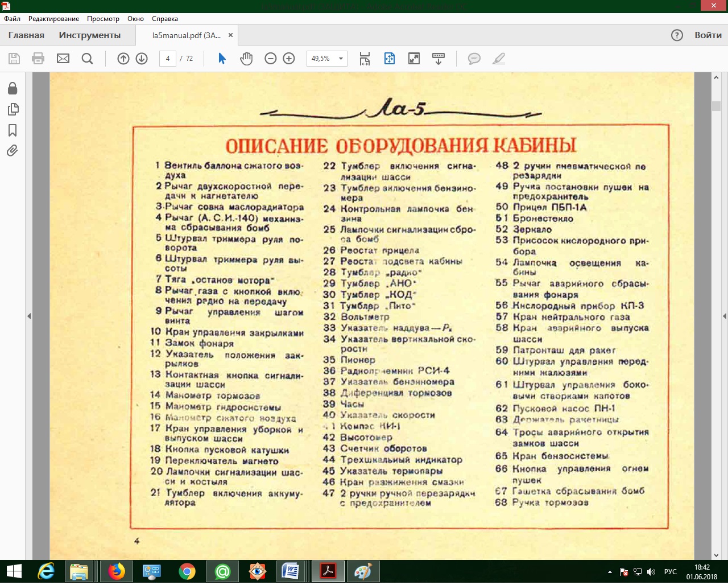Viewport: 728px width, 585px height.
Task: Click the Send file by email envelope icon
Action: tap(63, 59)
